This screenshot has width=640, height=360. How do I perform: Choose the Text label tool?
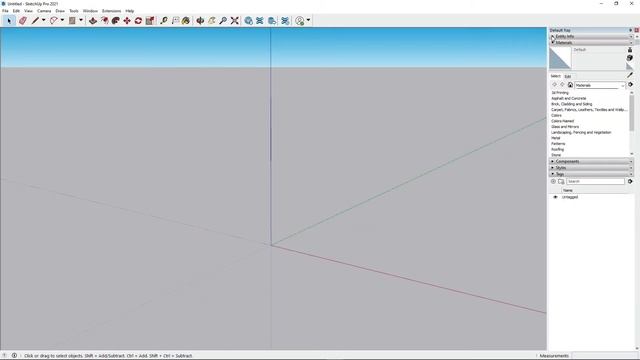tap(175, 20)
